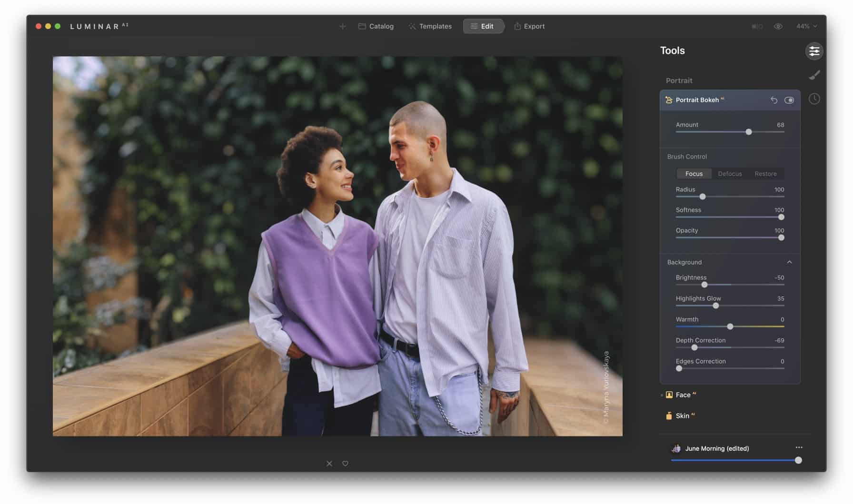Viewport: 853px width, 504px height.
Task: Select the Restore brush mode
Action: pos(765,174)
